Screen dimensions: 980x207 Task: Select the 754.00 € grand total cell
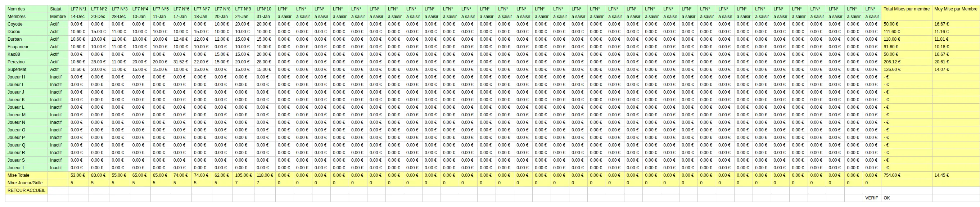(x=907, y=175)
